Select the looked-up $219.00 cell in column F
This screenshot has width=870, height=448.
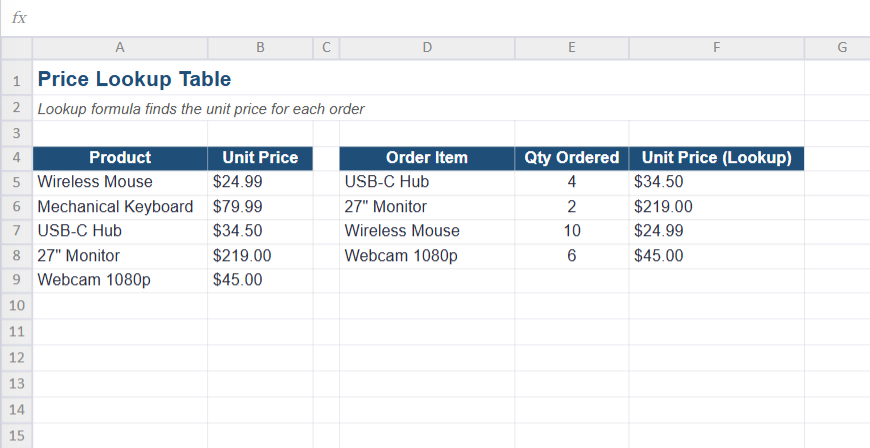click(716, 207)
